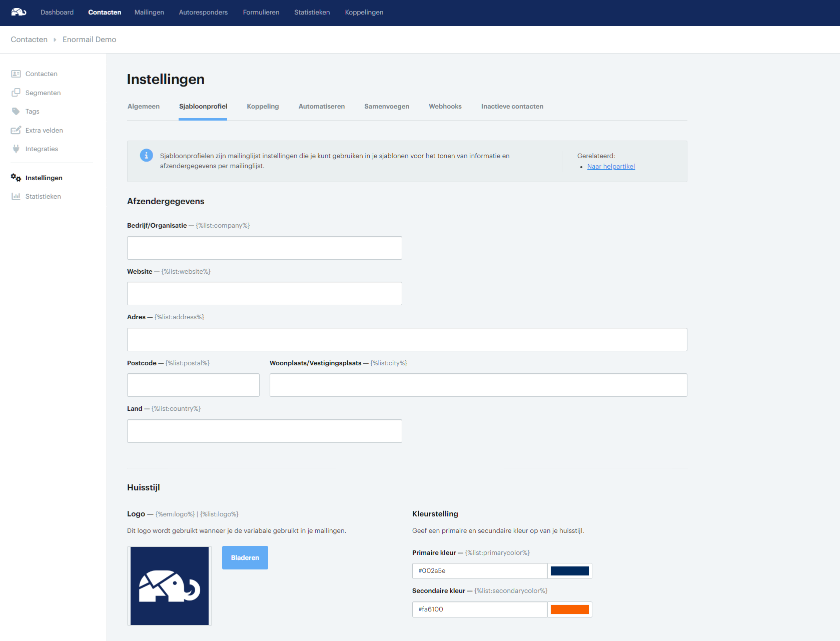Click the Statistieken bar chart icon in sidebar
The image size is (840, 641).
pyautogui.click(x=16, y=196)
